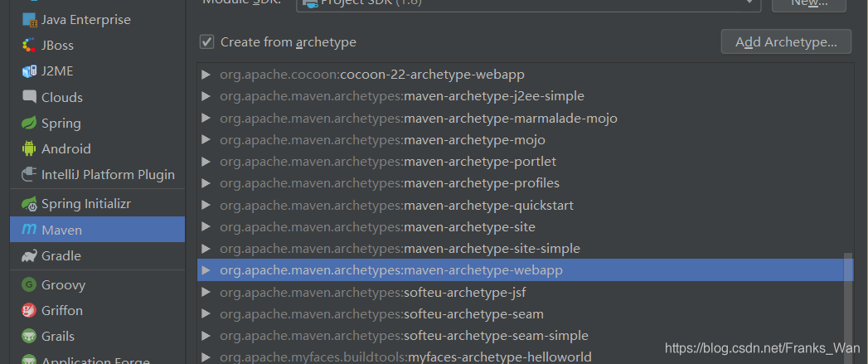Select Clouds in project types
This screenshot has width=868, height=364.
pyautogui.click(x=98, y=97)
